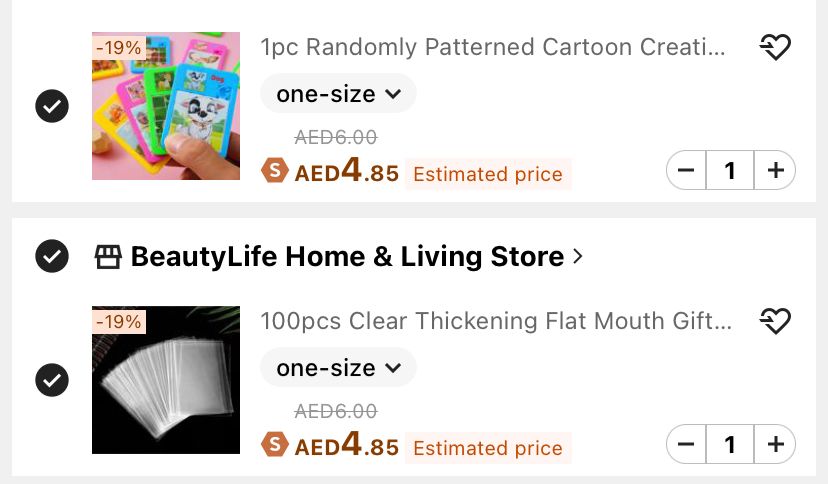
Task: View the cartoon puzzle product thumbnail
Action: coord(166,106)
